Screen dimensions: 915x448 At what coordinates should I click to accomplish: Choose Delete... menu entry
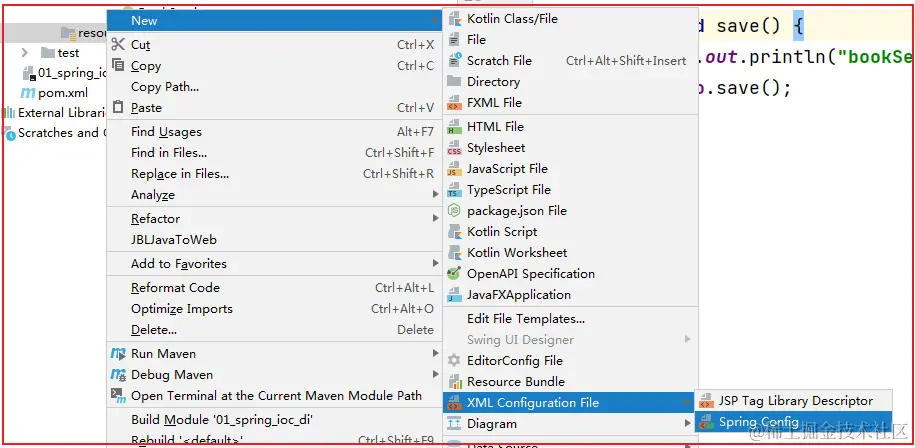click(x=274, y=330)
